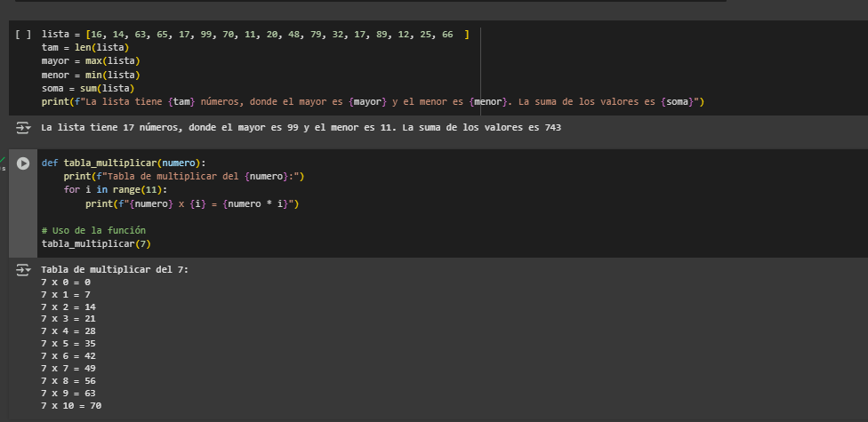868x422 pixels.
Task: Open output actions icon beside list summary output
Action: tap(23, 128)
